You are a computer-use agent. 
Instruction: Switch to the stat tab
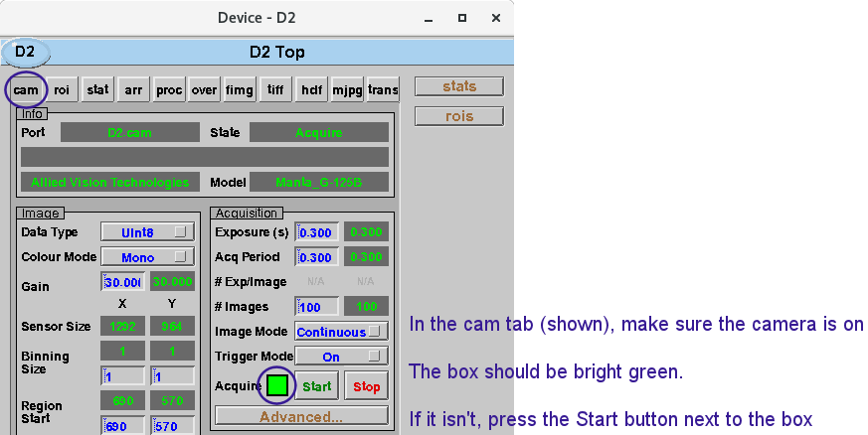97,89
